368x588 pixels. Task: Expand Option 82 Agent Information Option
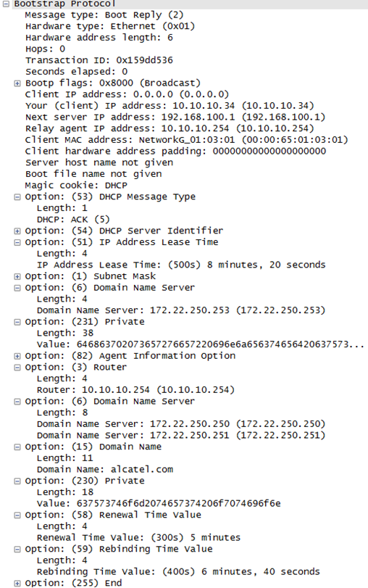17,356
